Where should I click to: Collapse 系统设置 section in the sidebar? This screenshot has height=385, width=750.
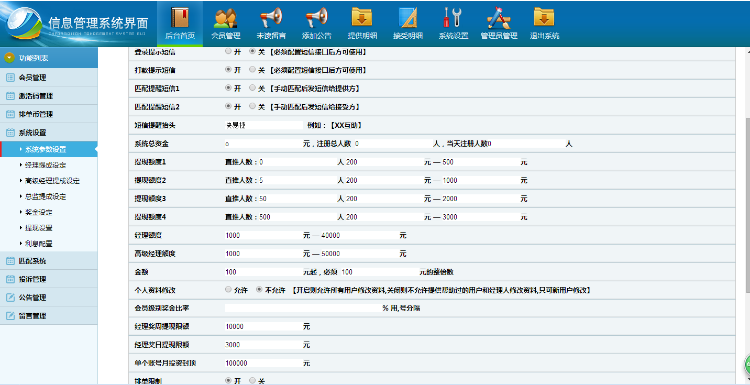(49, 132)
